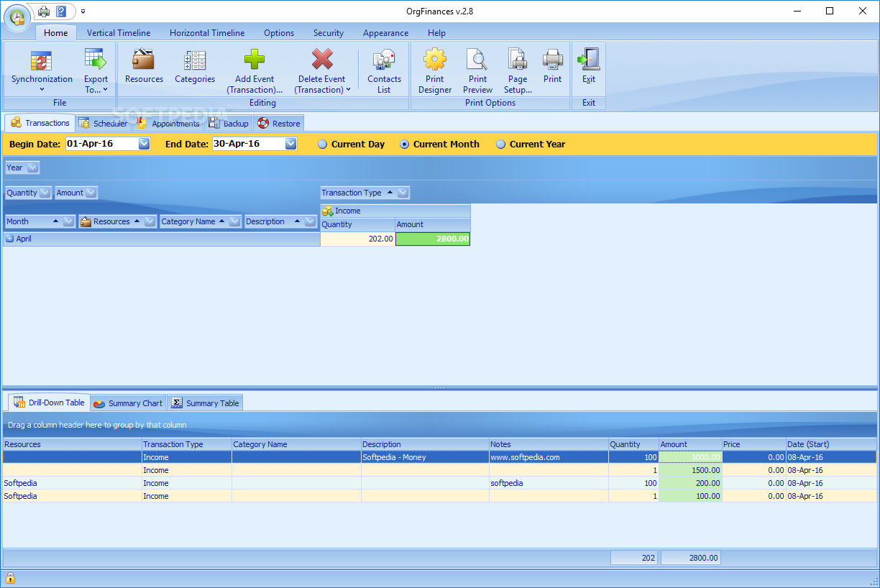The image size is (880, 588).
Task: Open the Month field filter dropdown
Action: tap(69, 221)
